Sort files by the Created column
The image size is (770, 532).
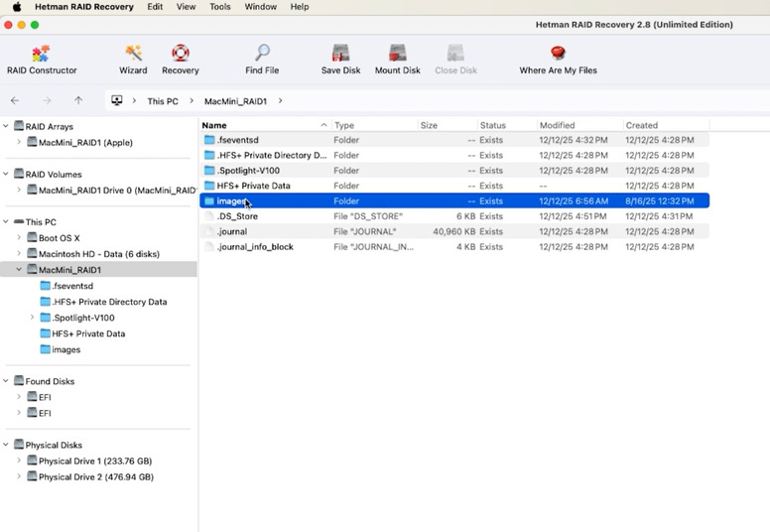(666, 125)
